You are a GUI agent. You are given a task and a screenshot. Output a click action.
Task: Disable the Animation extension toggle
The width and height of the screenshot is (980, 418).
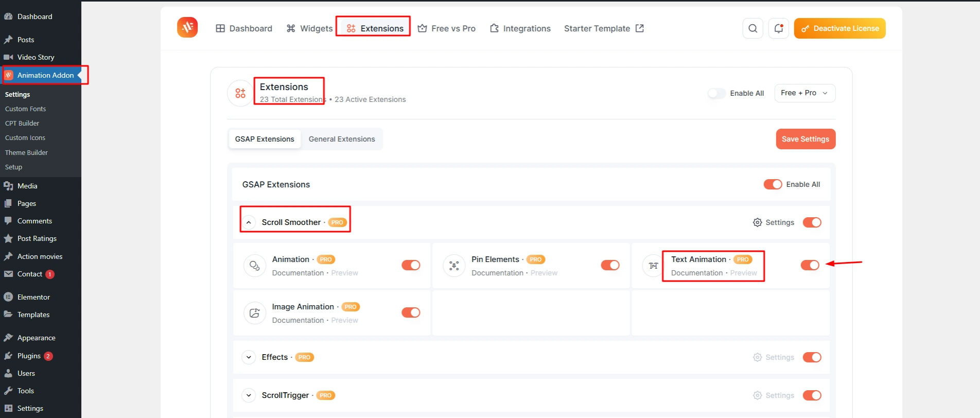[411, 265]
